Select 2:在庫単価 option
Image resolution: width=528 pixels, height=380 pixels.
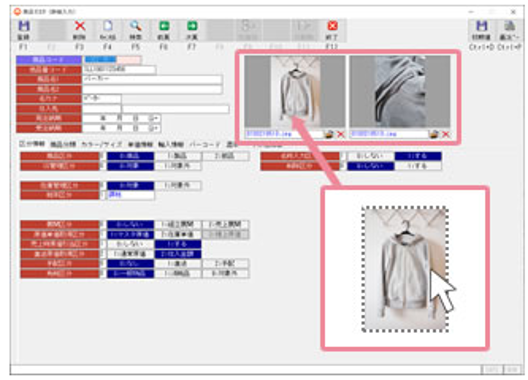(178, 234)
